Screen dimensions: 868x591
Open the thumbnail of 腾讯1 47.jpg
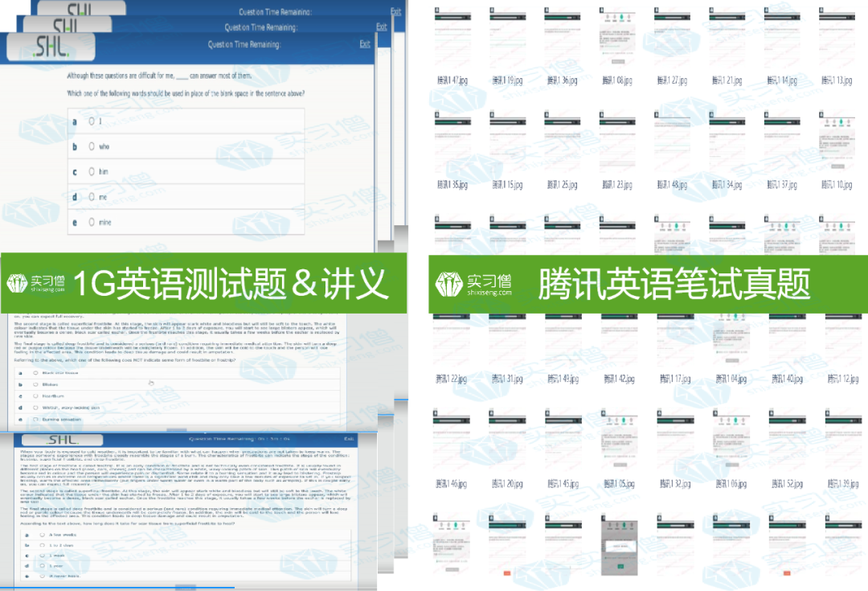click(x=452, y=39)
